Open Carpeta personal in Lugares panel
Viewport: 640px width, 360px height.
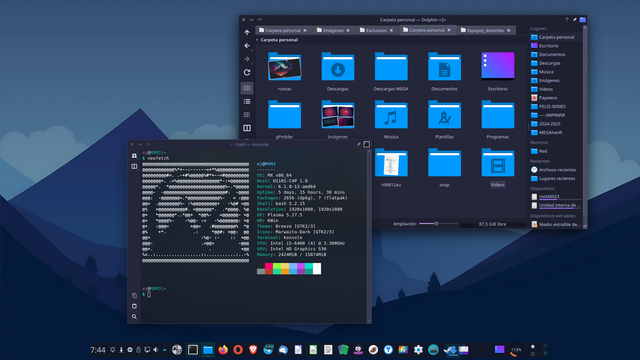point(556,37)
